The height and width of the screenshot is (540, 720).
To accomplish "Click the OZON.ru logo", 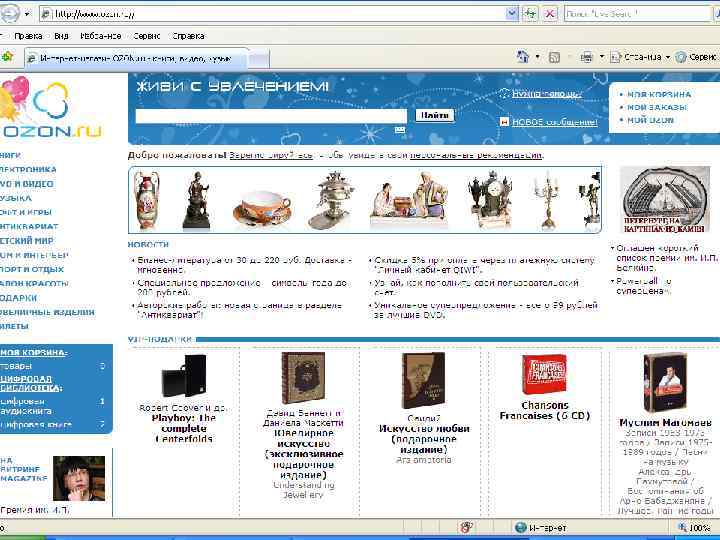I will click(x=51, y=109).
